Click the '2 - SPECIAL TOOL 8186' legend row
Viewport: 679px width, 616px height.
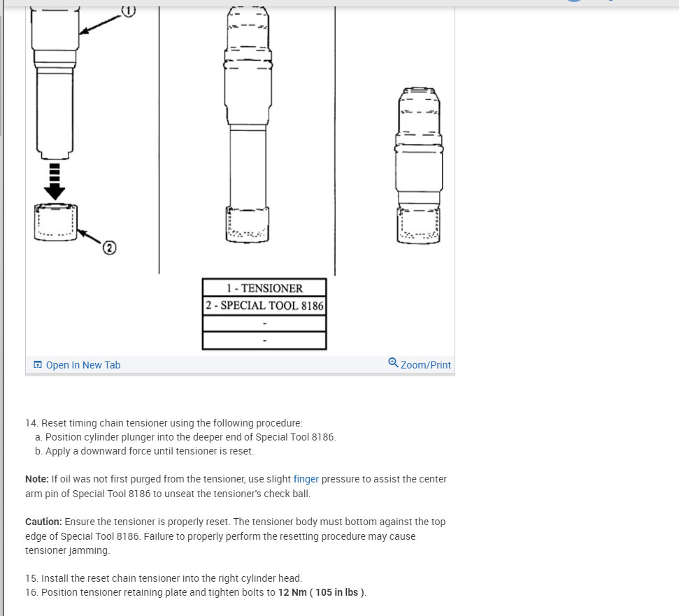[264, 306]
